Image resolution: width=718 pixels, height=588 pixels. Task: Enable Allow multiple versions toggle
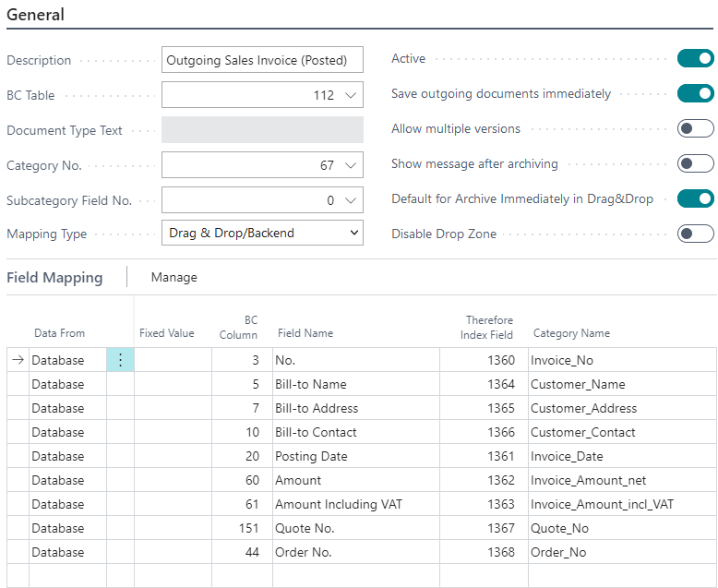[x=695, y=129]
